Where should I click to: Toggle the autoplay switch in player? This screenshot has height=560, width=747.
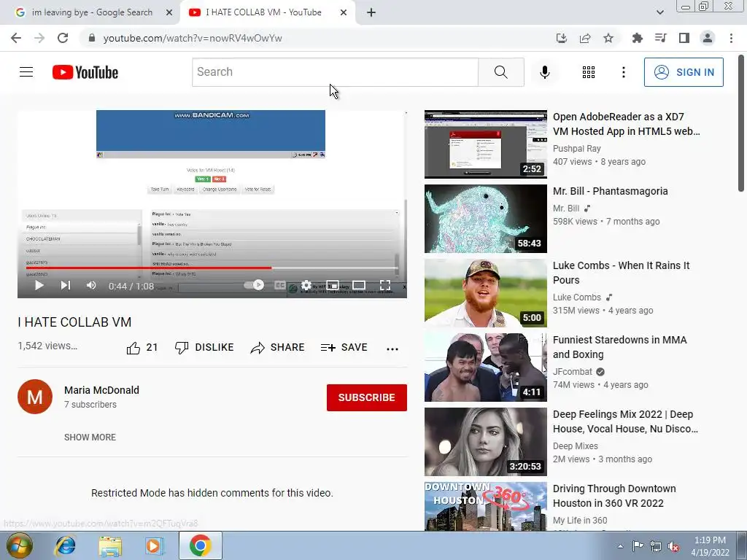coord(253,285)
